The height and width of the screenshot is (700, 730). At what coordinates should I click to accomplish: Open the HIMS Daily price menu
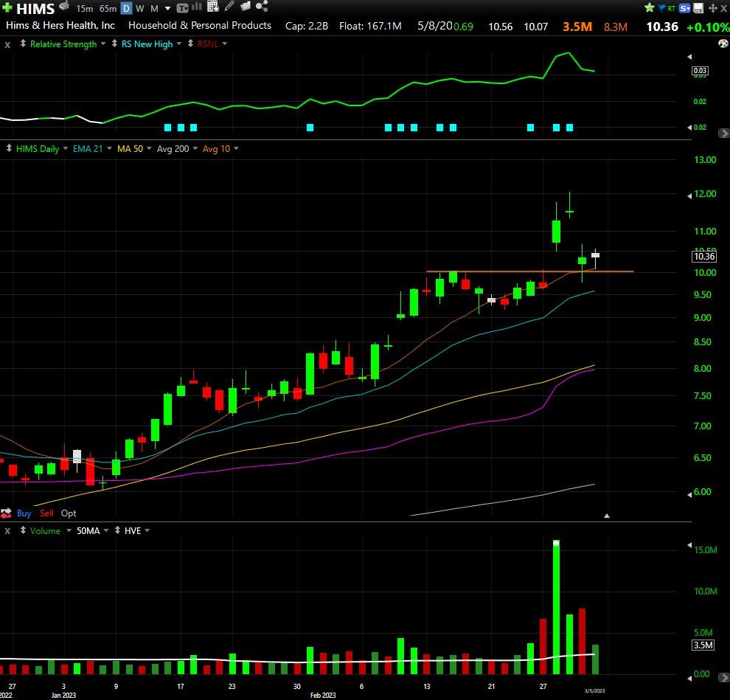click(65, 148)
